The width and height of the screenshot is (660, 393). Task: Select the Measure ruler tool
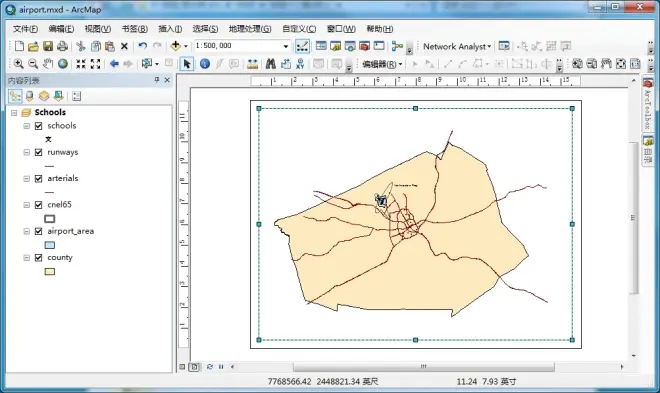[x=253, y=64]
